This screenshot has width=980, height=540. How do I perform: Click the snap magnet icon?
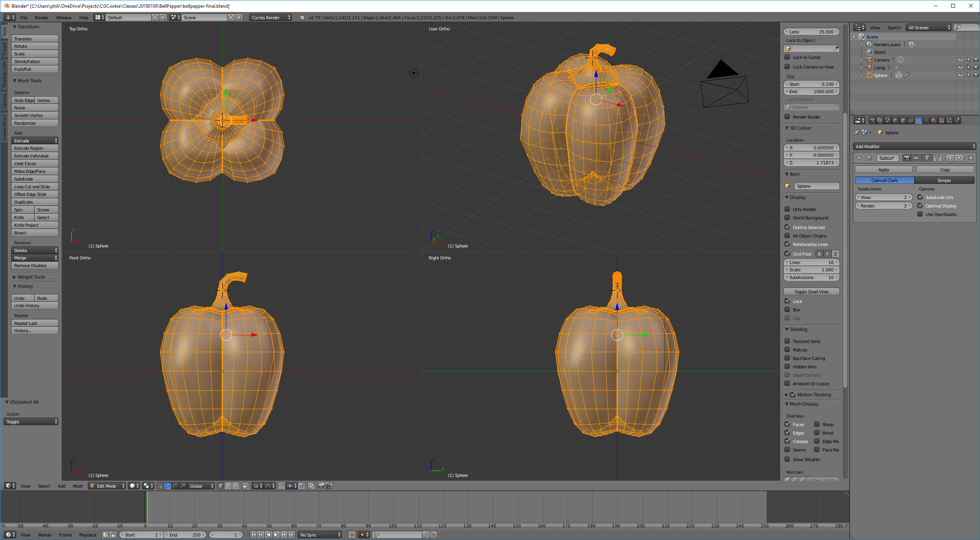[x=282, y=486]
